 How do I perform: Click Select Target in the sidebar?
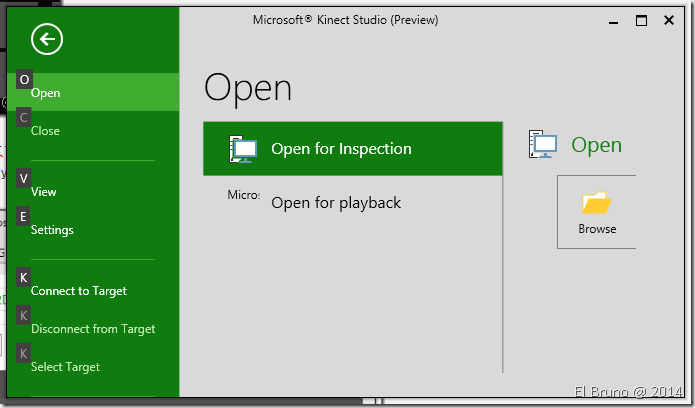coord(65,367)
